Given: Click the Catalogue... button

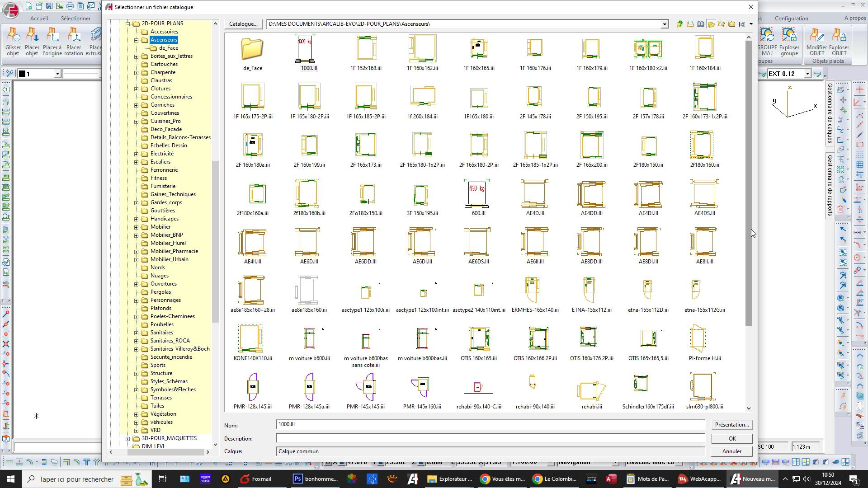Looking at the screenshot, I should tap(243, 24).
